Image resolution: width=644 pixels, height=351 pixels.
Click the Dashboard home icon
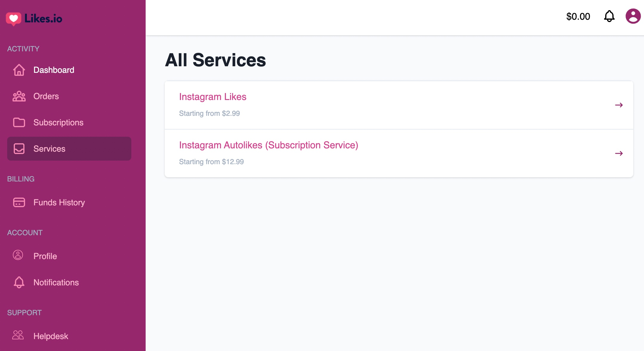19,70
